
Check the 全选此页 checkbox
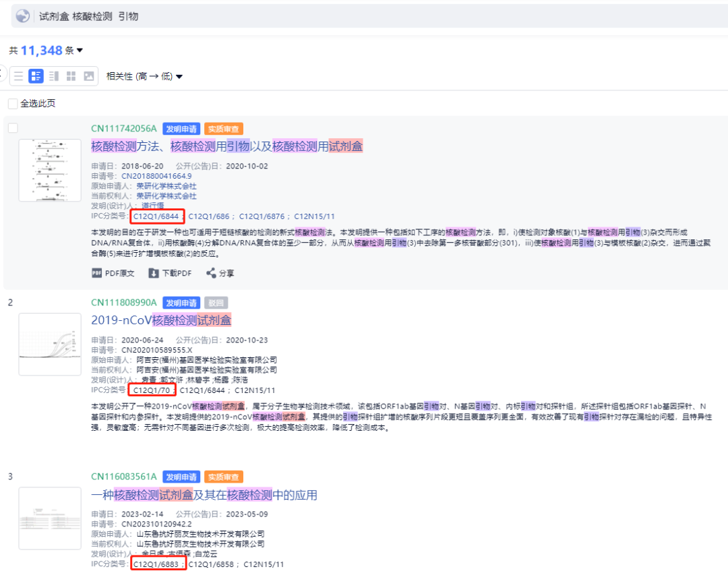click(x=13, y=104)
